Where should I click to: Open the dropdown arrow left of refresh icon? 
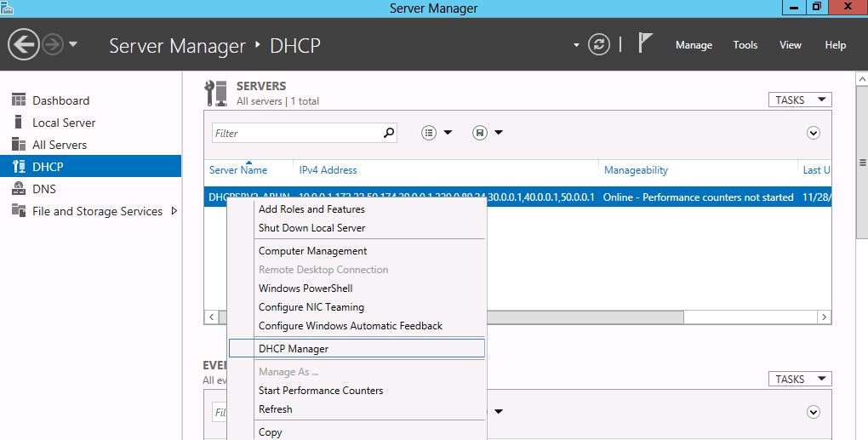[576, 45]
